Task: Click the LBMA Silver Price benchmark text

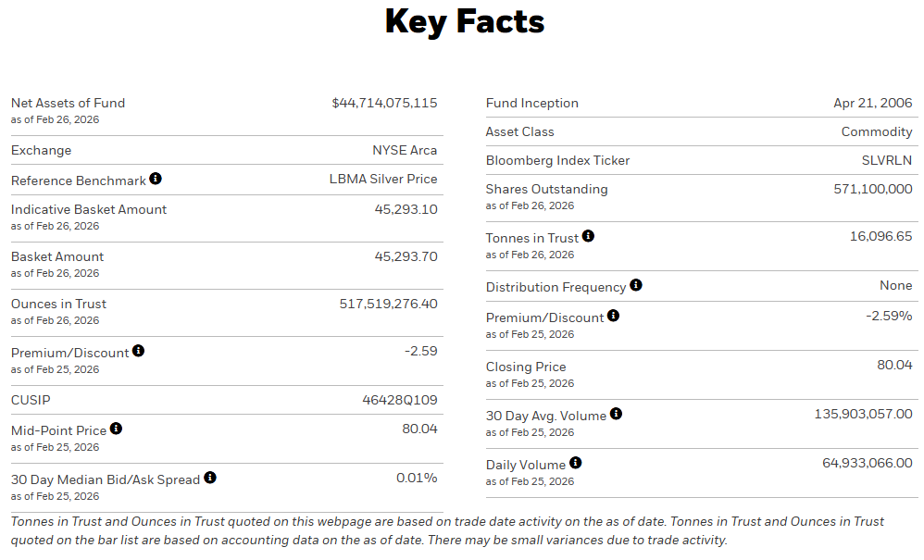Action: (x=383, y=179)
